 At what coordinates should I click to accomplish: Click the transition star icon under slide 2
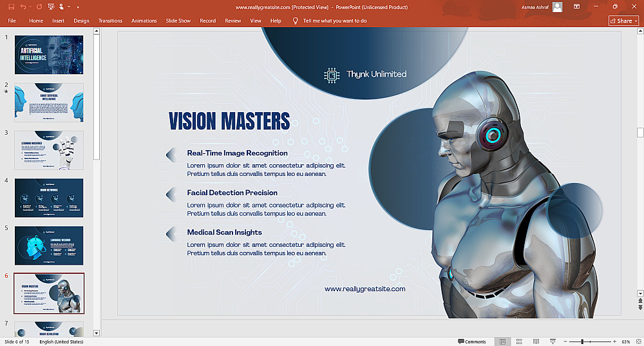point(6,91)
